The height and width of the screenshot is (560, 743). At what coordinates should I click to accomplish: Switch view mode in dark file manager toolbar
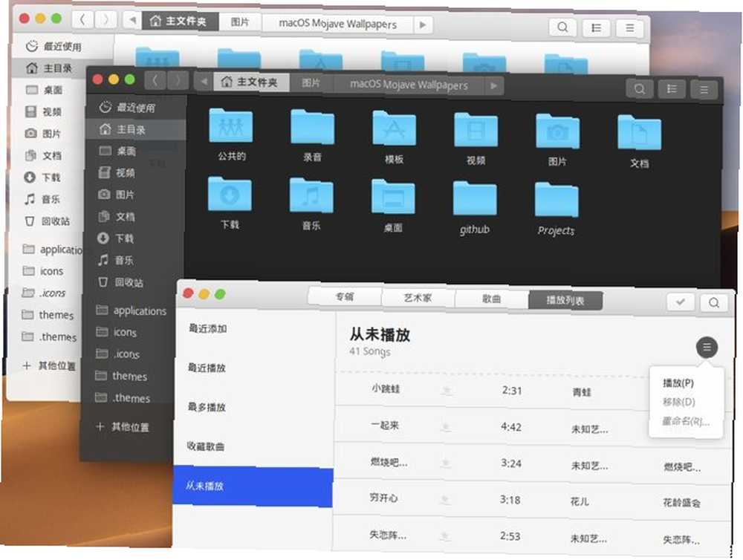(672, 89)
